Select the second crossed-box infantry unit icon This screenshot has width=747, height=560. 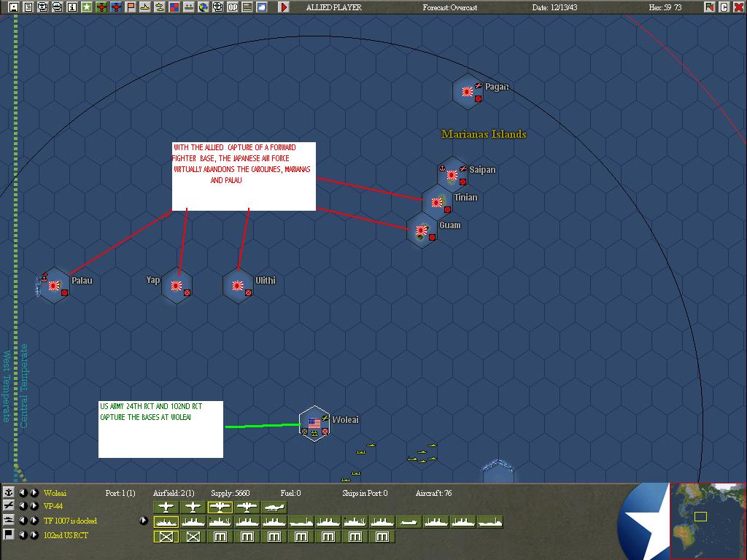click(x=193, y=537)
